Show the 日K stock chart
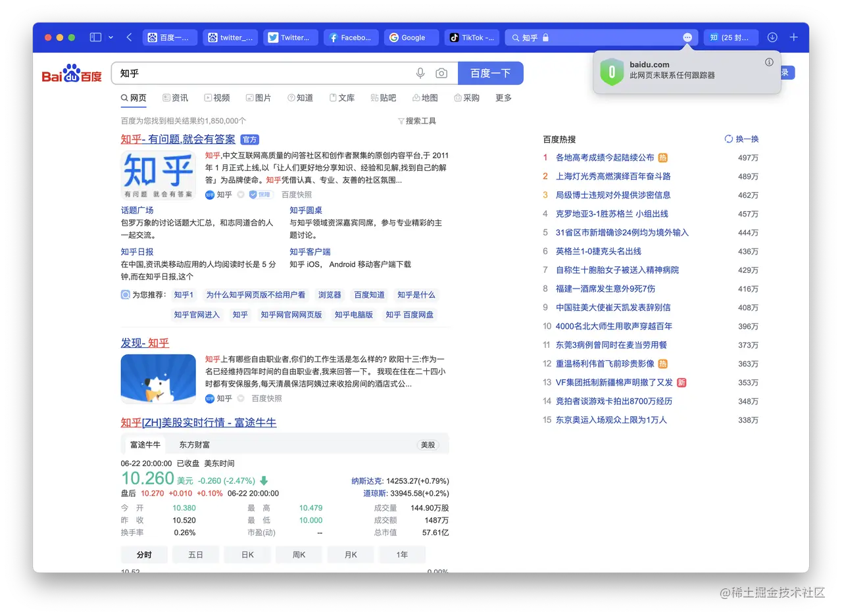The height and width of the screenshot is (616, 842). click(x=247, y=555)
